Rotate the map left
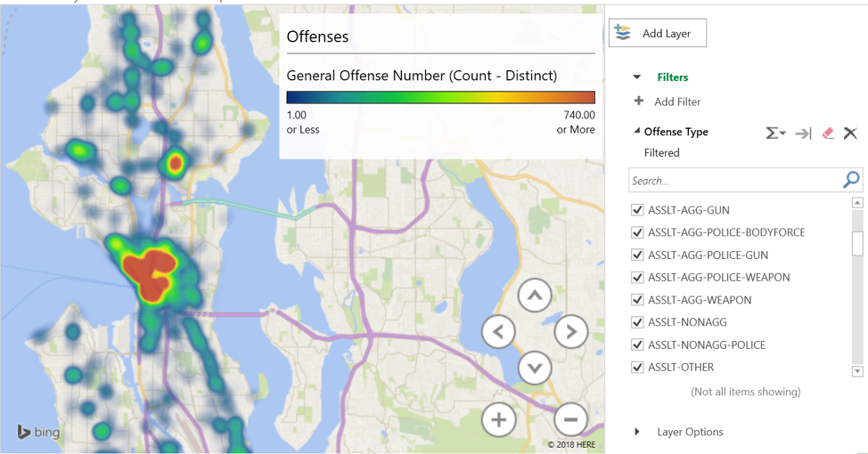The image size is (868, 454). pyautogui.click(x=499, y=332)
